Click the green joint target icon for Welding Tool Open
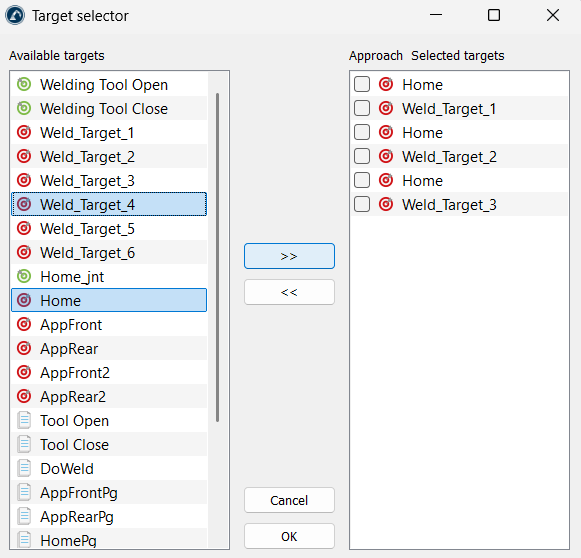 click(x=24, y=84)
